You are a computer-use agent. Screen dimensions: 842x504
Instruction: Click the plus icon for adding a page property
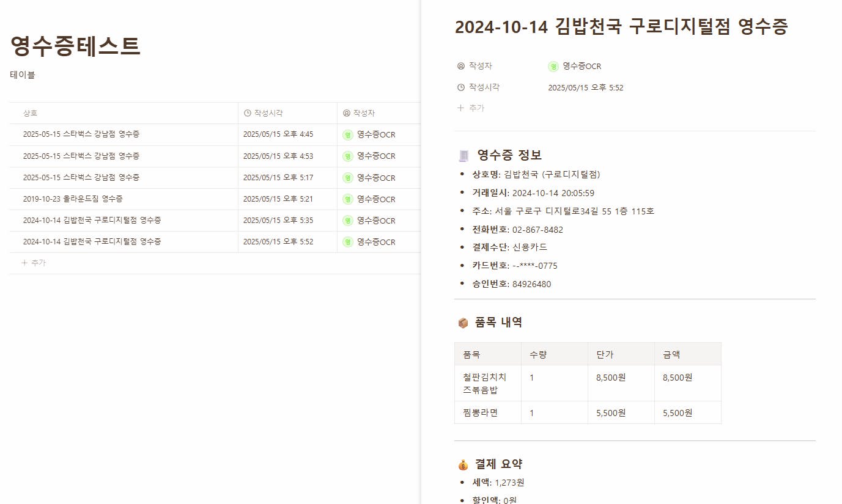click(x=460, y=108)
